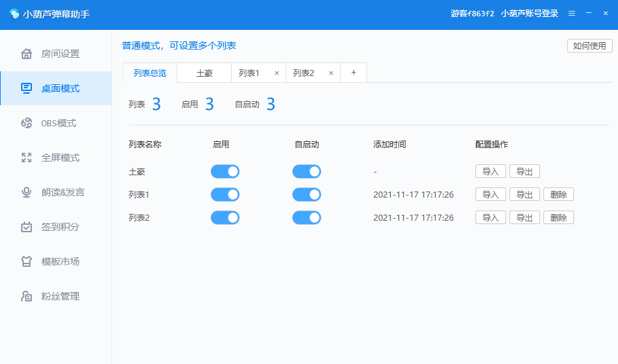Switch to 全屏模式 via its expand icon

click(x=27, y=158)
